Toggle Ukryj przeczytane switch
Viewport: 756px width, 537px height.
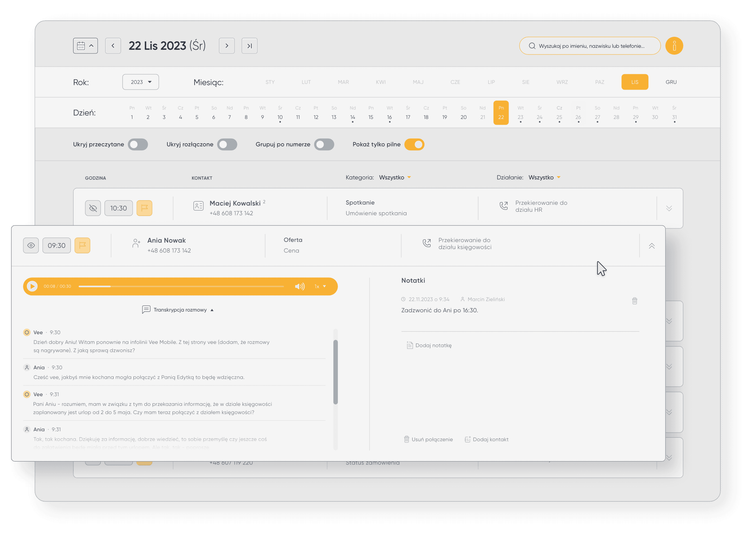[x=138, y=144]
